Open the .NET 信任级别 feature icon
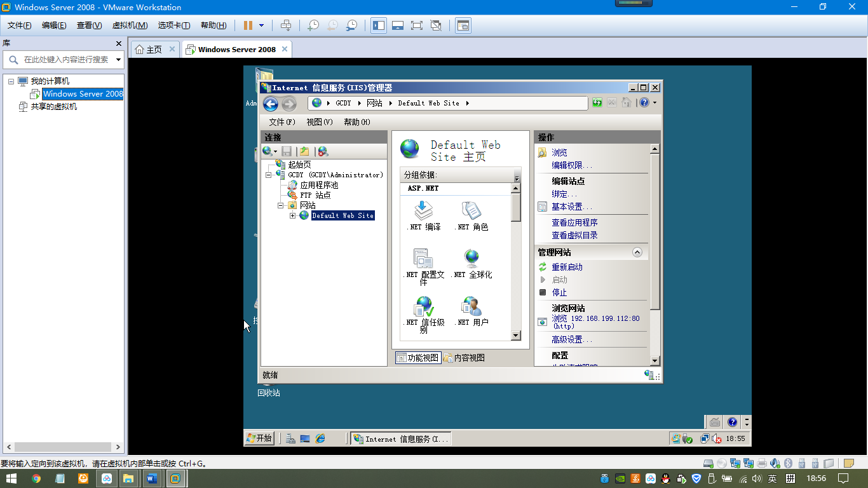This screenshot has height=488, width=868. pos(424,315)
